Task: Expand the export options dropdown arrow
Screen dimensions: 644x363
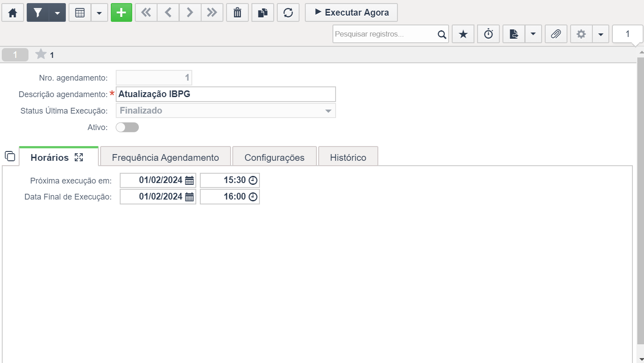Action: point(533,34)
